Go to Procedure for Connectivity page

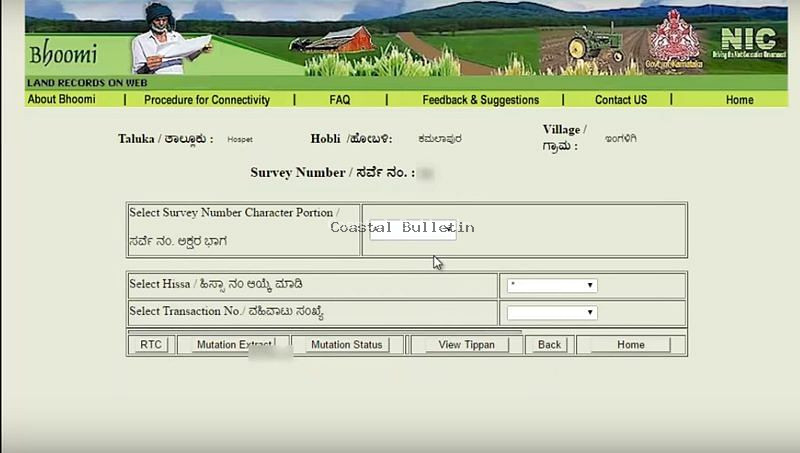coord(207,100)
